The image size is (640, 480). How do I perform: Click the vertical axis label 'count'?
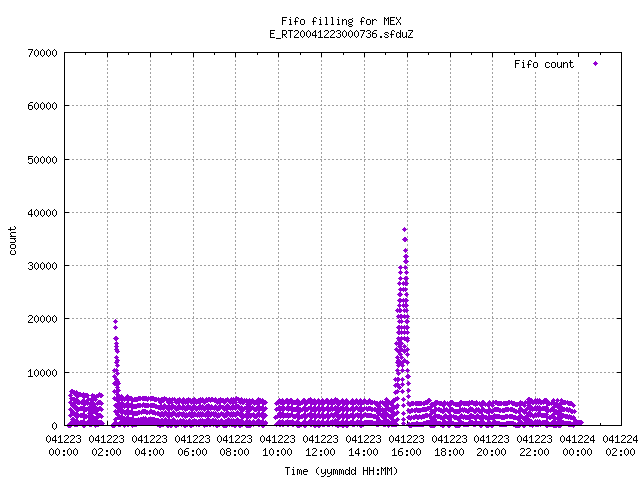coord(12,241)
